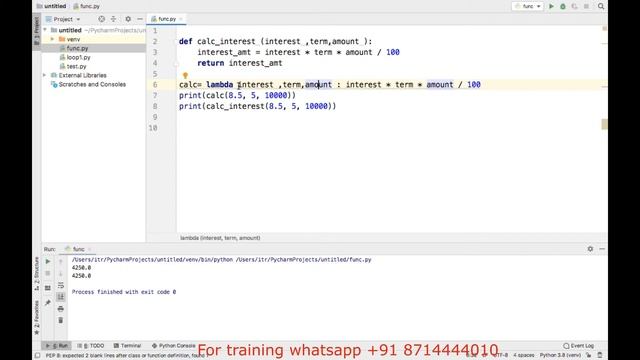Run with coverage icon in top toolbar

pos(574,6)
